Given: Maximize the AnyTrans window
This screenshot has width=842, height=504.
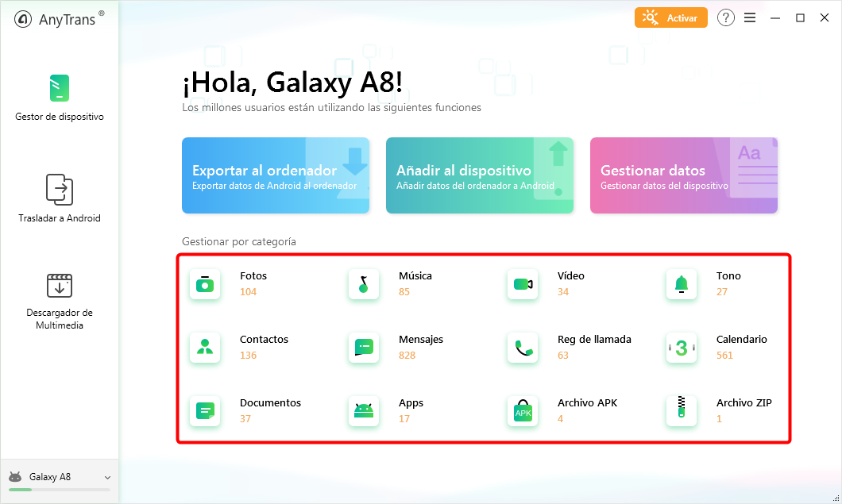Looking at the screenshot, I should coord(800,18).
